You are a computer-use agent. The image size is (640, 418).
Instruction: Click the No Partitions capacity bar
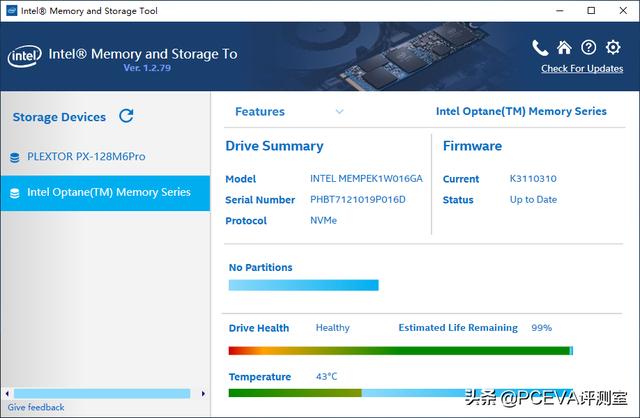[x=303, y=285]
